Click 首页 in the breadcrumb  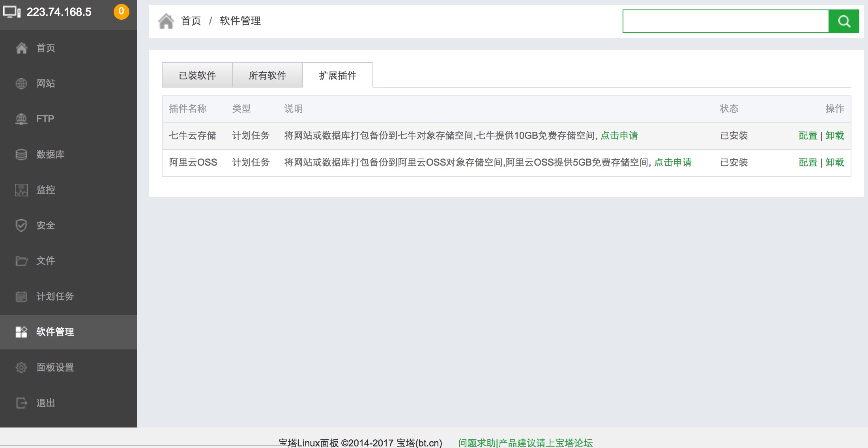tap(191, 21)
